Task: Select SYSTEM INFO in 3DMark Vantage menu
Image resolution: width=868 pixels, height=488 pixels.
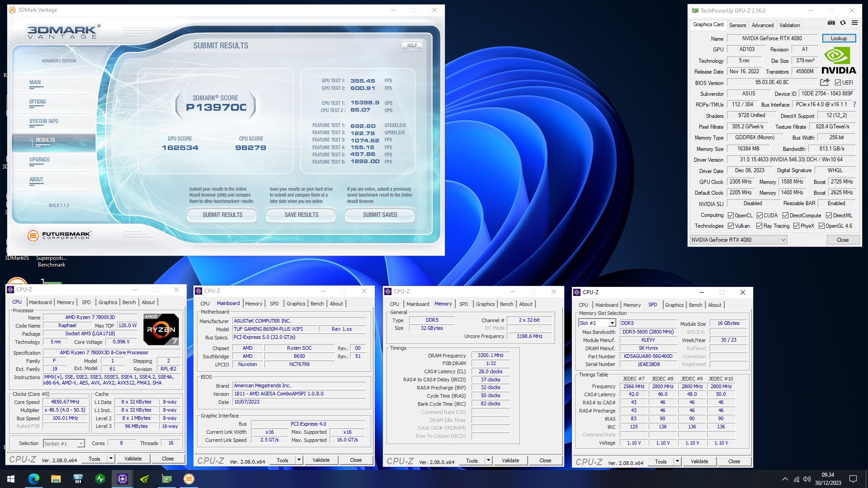Action: pyautogui.click(x=44, y=121)
